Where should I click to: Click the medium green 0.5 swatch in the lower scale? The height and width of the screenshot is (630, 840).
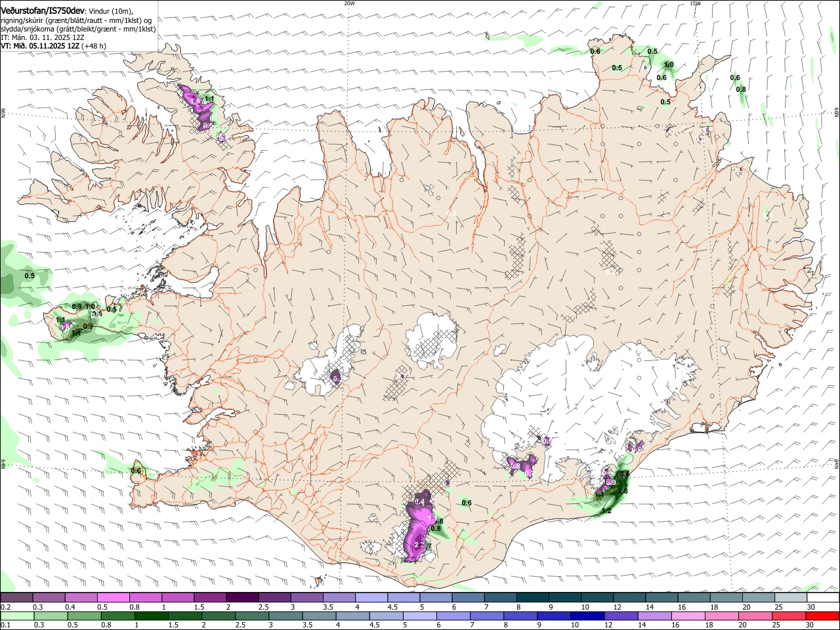84,616
